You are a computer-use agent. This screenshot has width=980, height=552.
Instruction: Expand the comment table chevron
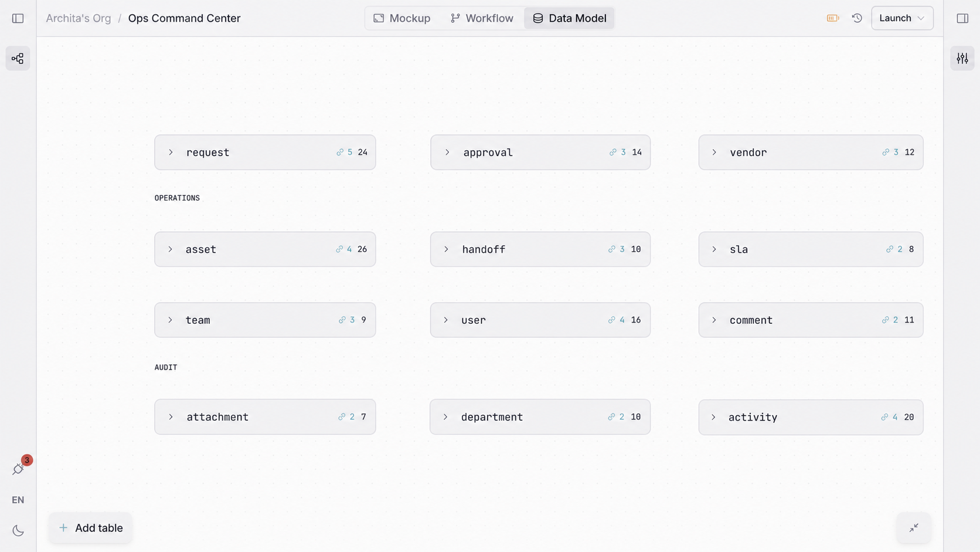point(714,320)
